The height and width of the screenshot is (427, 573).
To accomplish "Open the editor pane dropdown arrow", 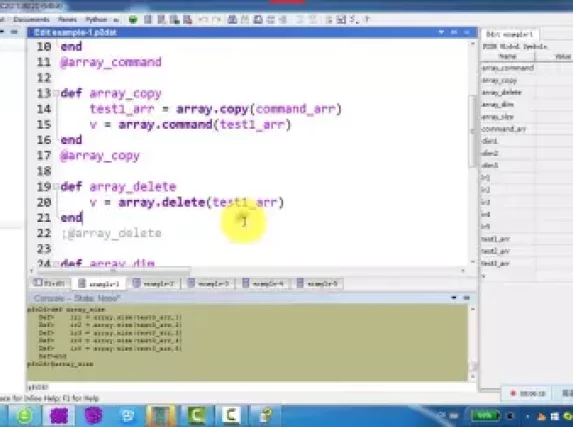I will tap(441, 33).
